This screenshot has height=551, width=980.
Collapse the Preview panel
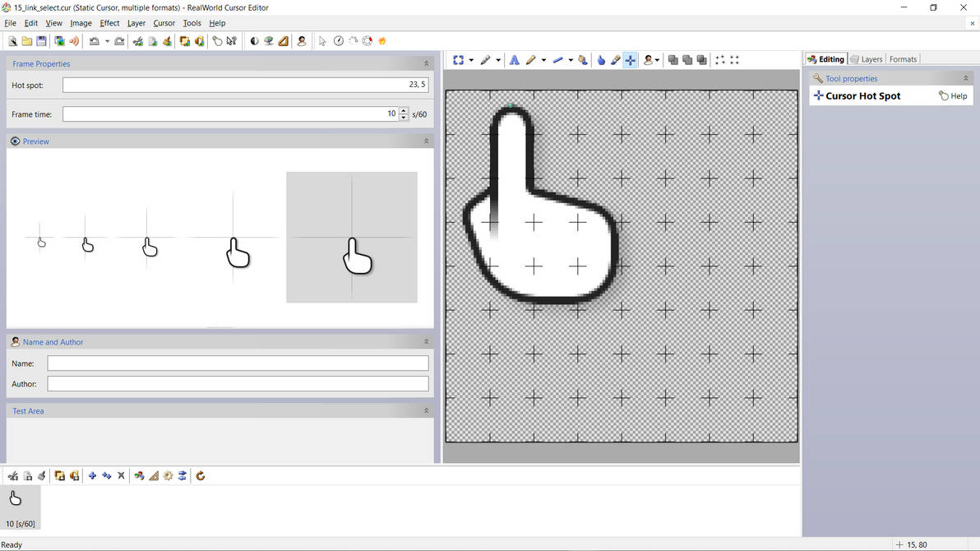(426, 141)
